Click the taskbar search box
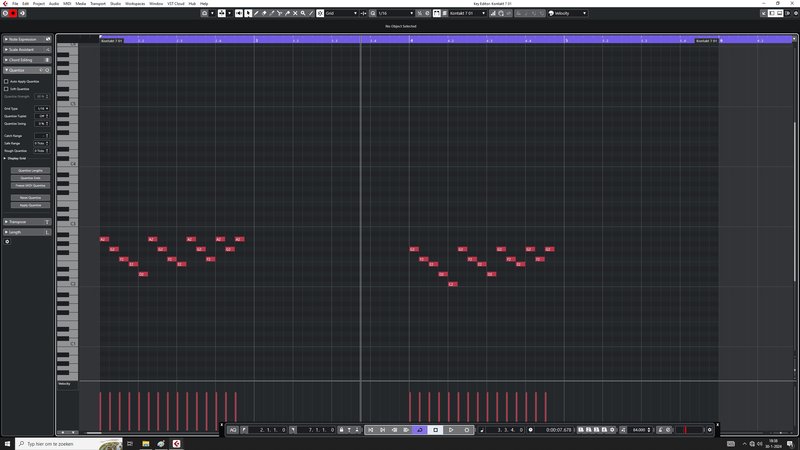 tap(69, 444)
